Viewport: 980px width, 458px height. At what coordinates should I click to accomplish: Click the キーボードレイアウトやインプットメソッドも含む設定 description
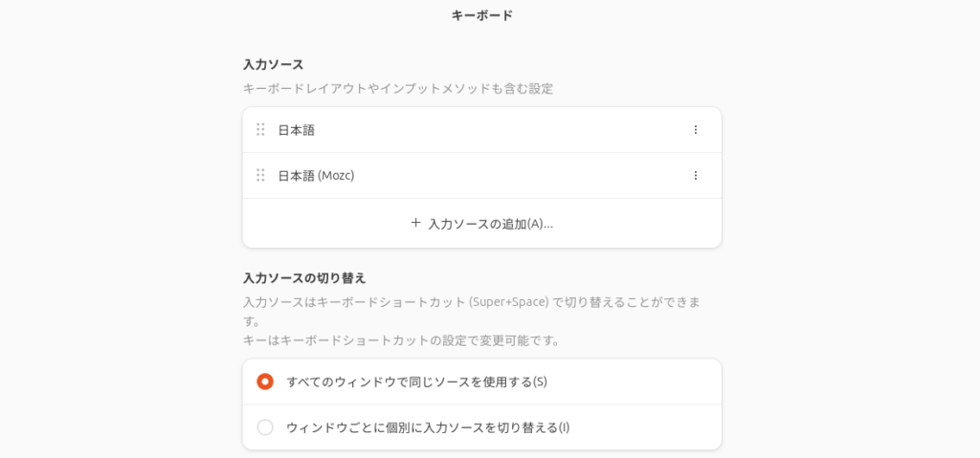(x=398, y=89)
